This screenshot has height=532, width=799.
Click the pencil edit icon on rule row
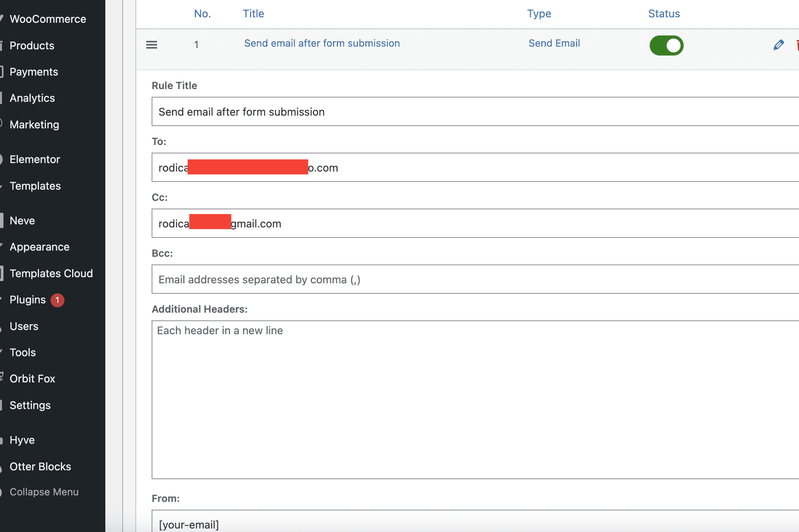[778, 45]
